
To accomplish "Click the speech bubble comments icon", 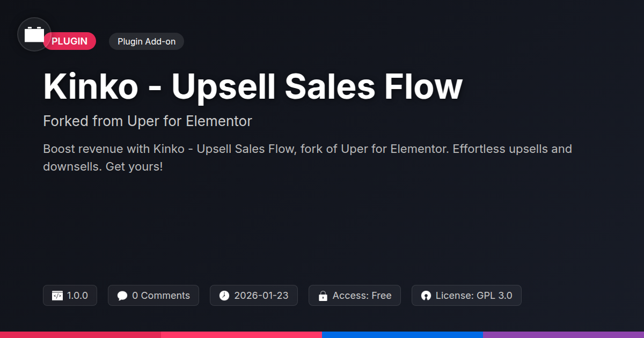I will 122,296.
